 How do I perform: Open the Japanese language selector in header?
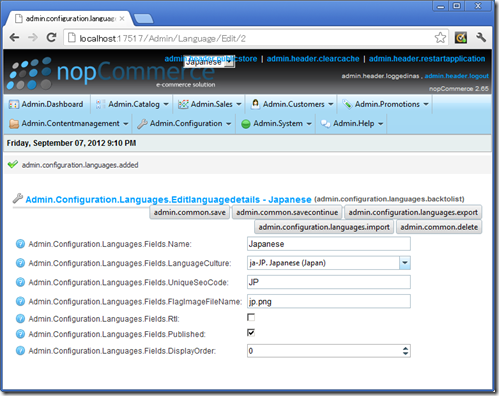[209, 62]
